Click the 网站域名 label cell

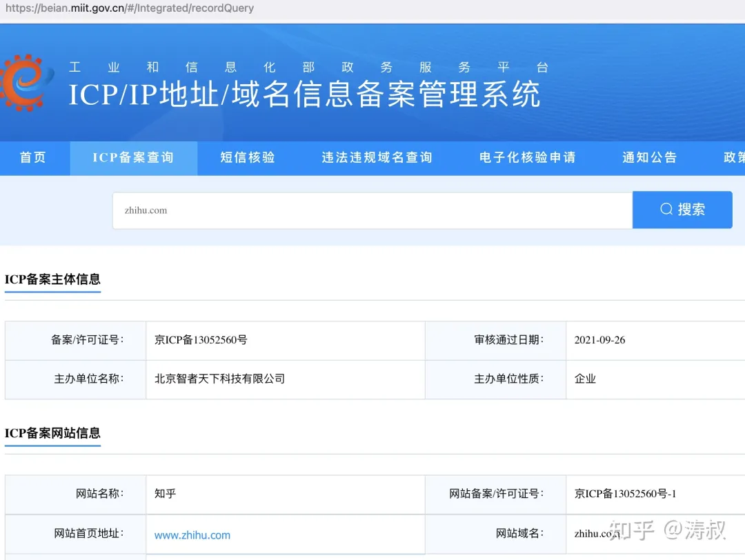[x=495, y=534]
